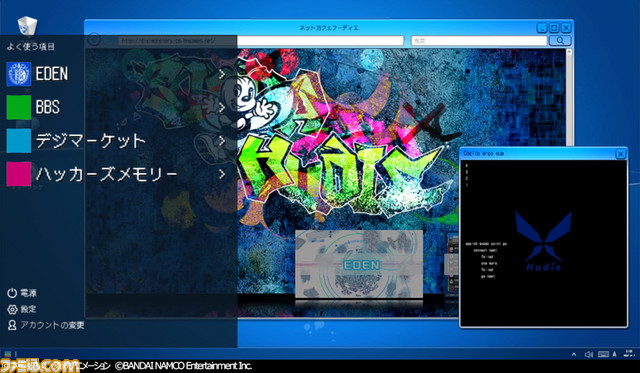Viewport: 640px width, 373px height.
Task: Choose the EDEN menu entry label
Action: (51, 74)
